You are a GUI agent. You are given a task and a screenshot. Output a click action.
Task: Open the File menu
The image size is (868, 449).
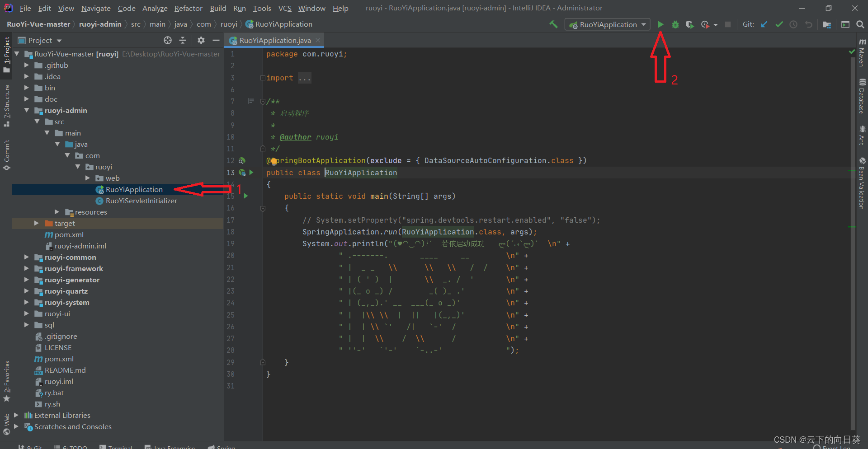25,8
